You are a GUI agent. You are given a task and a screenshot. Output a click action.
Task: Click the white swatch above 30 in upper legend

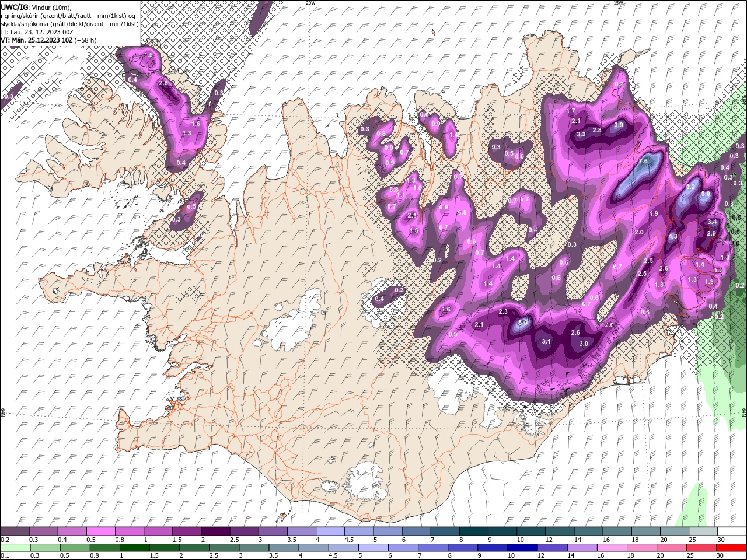[731, 531]
